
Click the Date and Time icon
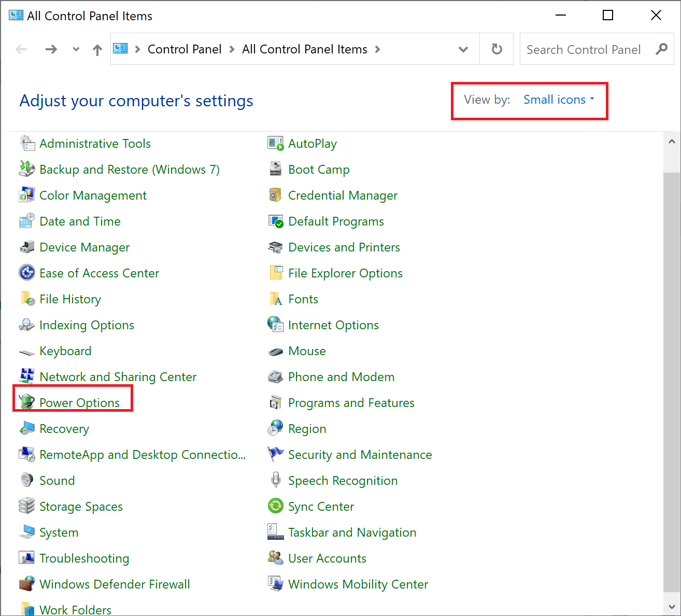coord(27,221)
